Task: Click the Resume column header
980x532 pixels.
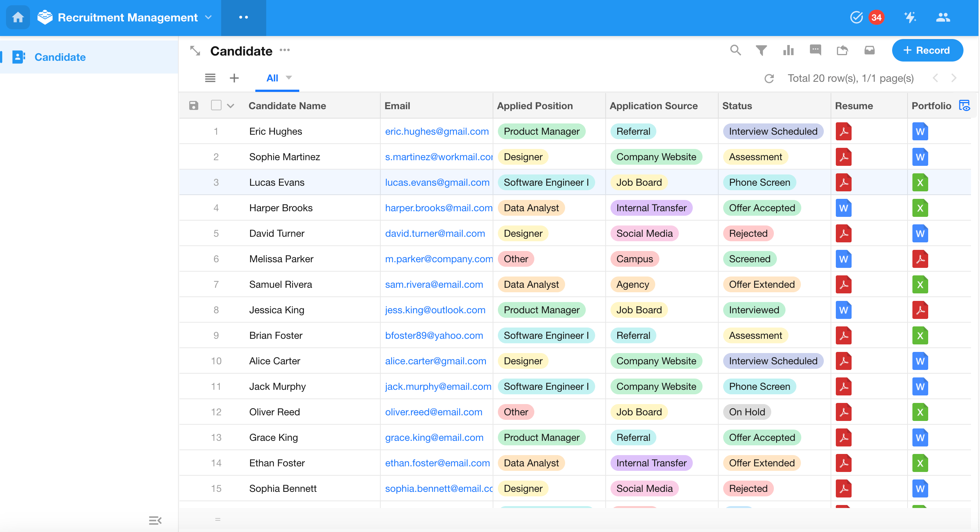Action: pyautogui.click(x=854, y=106)
